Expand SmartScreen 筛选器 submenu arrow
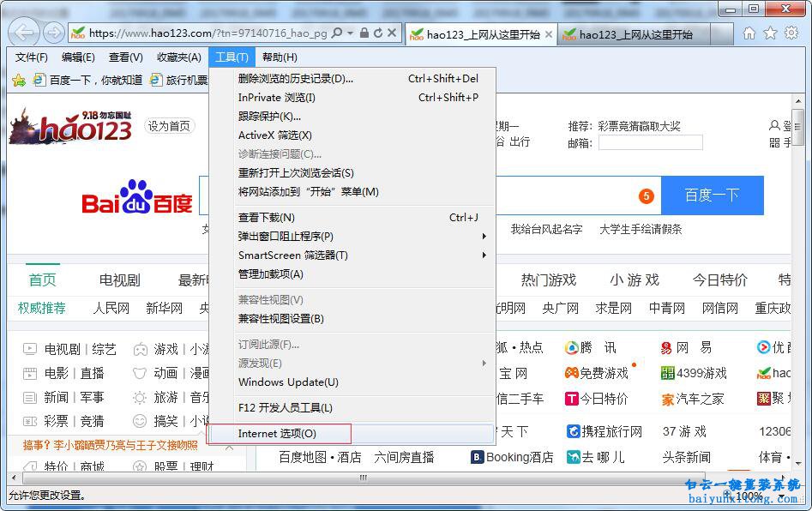 point(484,255)
